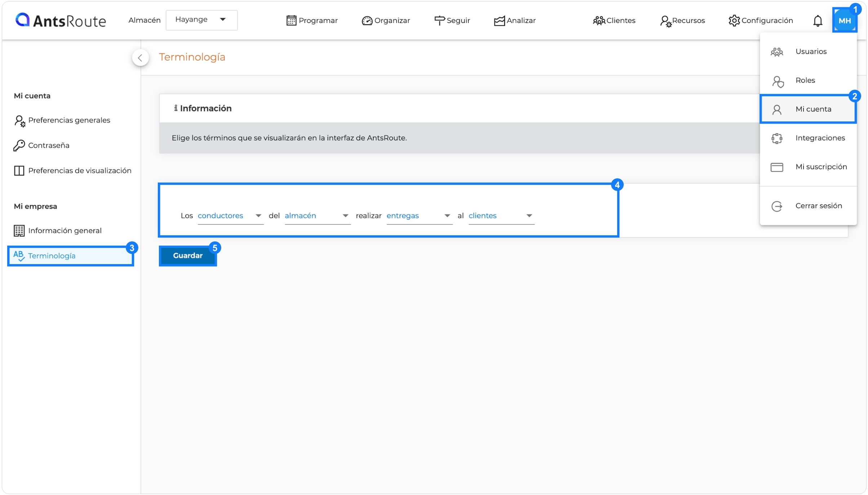Open the Recursos menu
This screenshot has height=495, width=868.
pyautogui.click(x=682, y=21)
